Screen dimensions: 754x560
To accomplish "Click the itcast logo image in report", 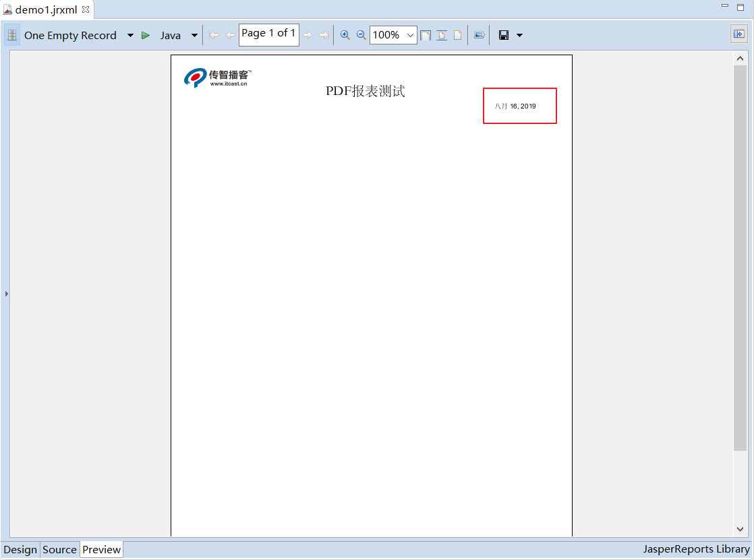I will pos(217,78).
